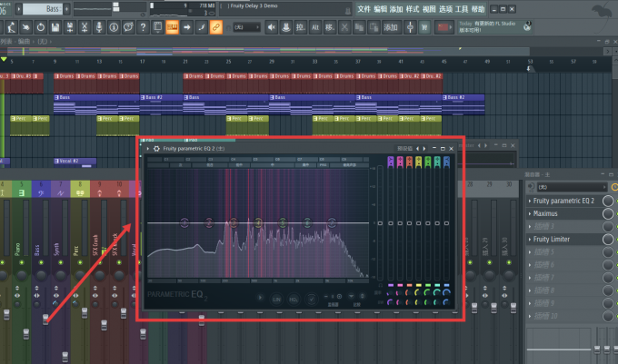Image resolution: width=618 pixels, height=364 pixels.
Task: Click the EQ main level slider handle
Action: pyautogui.click(x=380, y=223)
